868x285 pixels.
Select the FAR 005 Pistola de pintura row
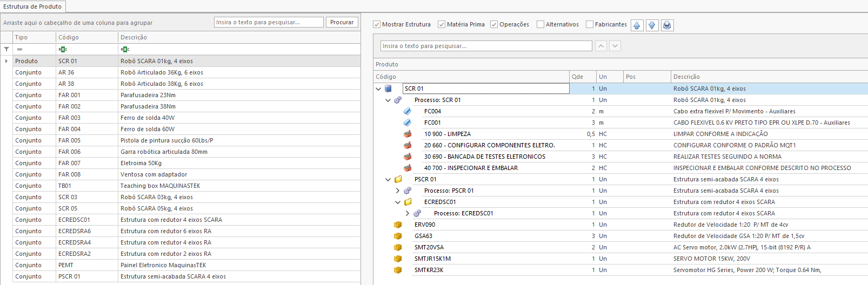[x=166, y=140]
